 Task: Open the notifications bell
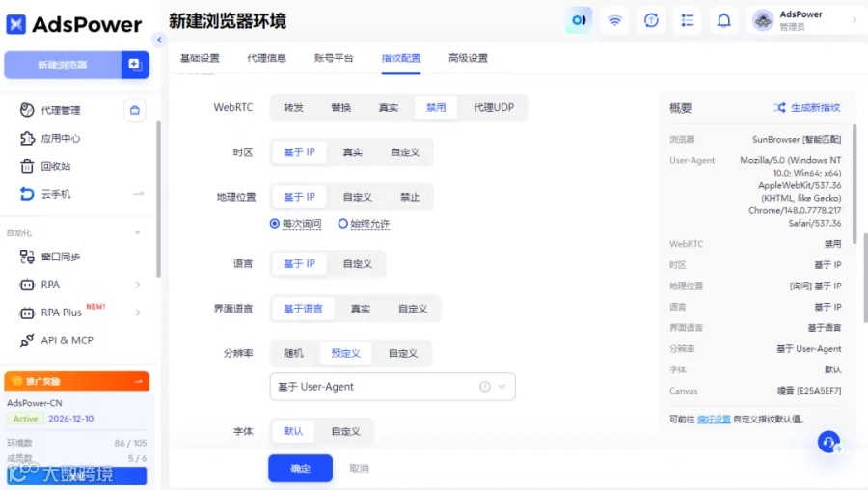pyautogui.click(x=724, y=20)
